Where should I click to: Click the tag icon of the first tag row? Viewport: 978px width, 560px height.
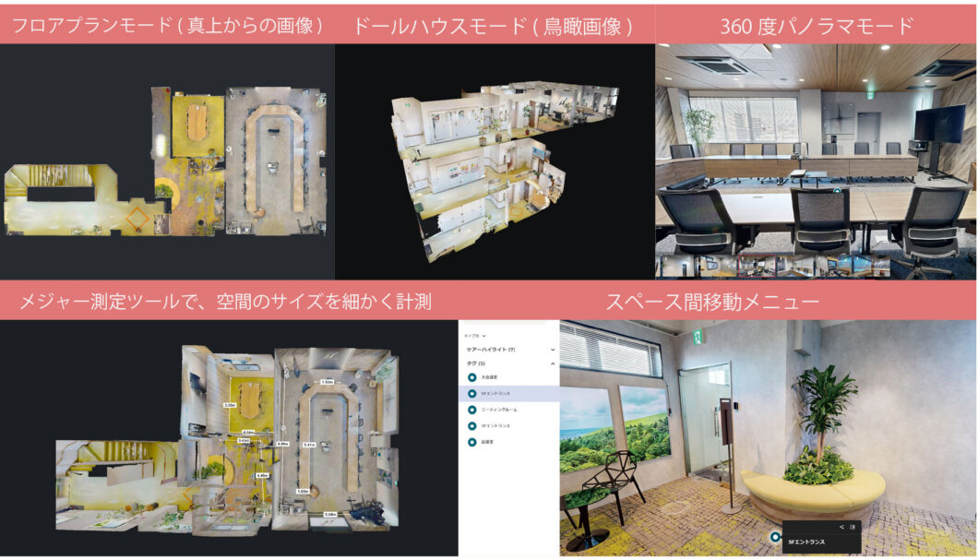[472, 377]
